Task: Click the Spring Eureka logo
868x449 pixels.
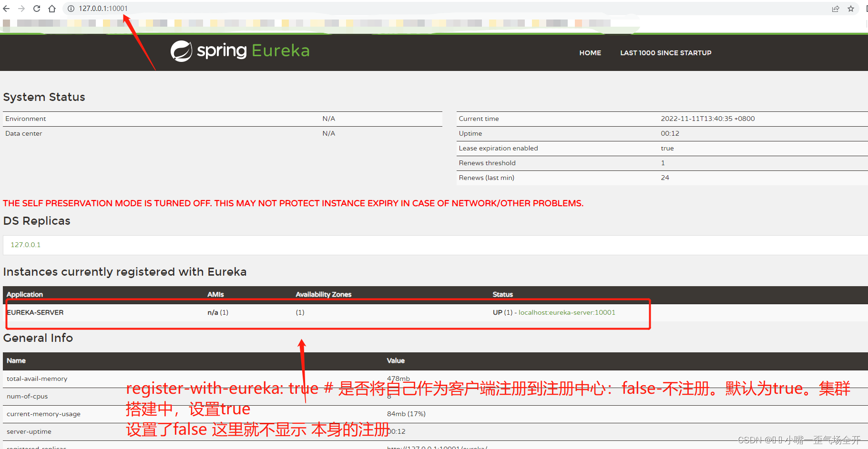Action: pos(240,50)
